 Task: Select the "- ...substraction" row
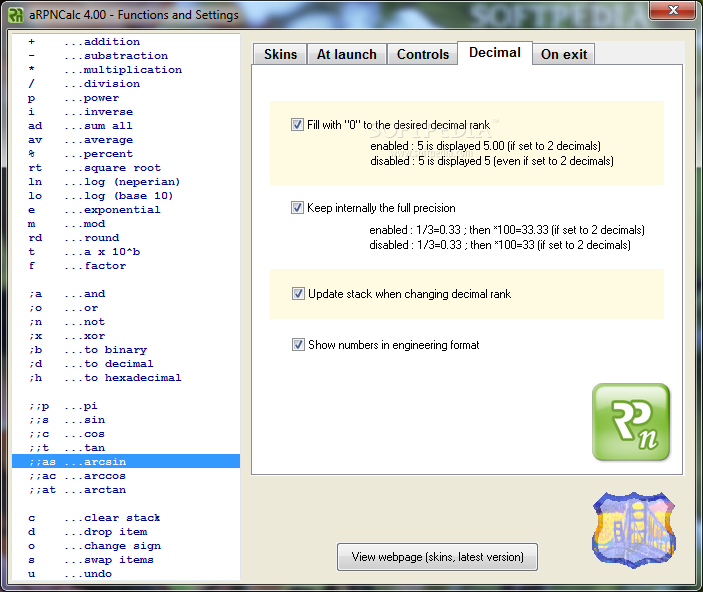click(126, 56)
